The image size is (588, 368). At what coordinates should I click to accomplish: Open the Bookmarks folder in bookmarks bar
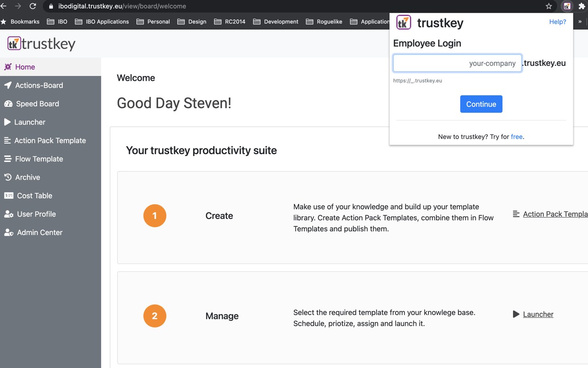[x=20, y=22]
